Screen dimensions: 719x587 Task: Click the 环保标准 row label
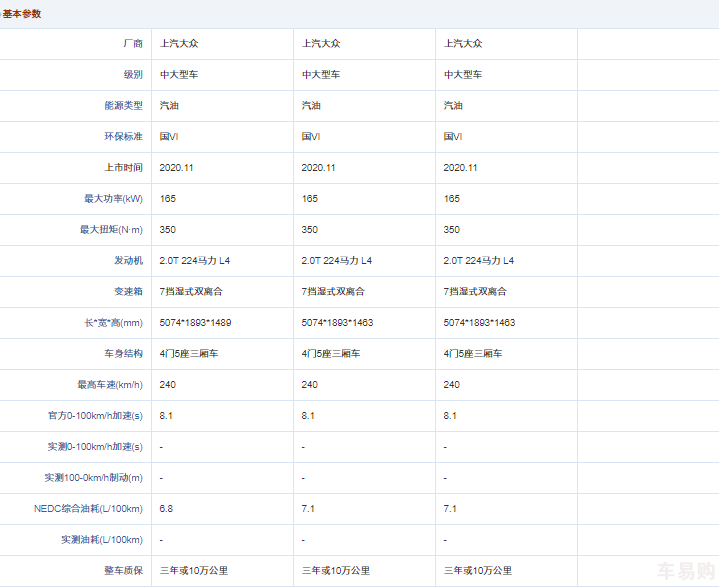coord(123,137)
